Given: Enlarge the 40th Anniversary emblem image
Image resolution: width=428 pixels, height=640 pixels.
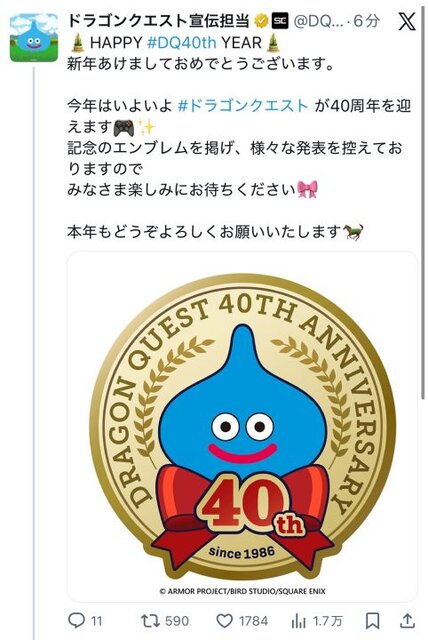Looking at the screenshot, I should (x=242, y=427).
